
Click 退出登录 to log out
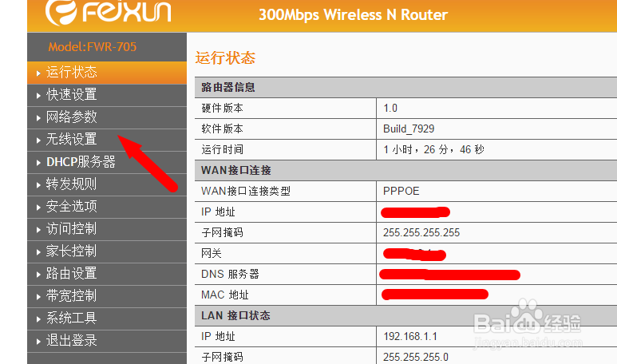click(107, 341)
